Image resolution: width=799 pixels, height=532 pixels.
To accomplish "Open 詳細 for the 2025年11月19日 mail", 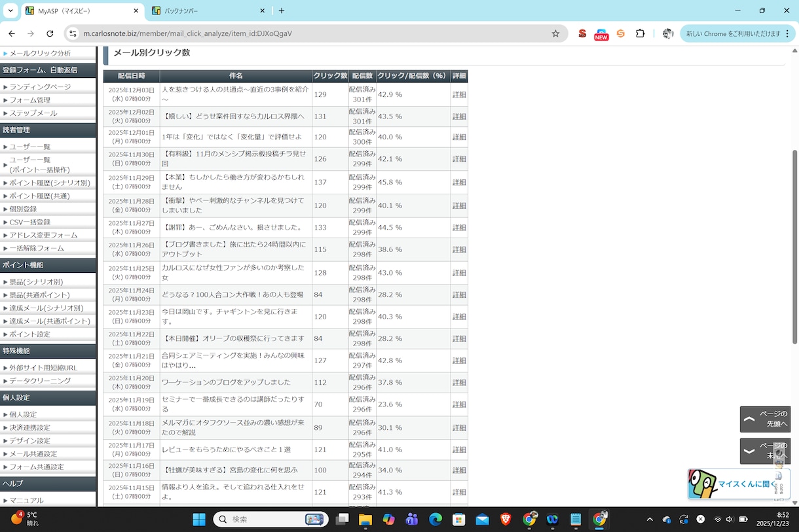I will pyautogui.click(x=459, y=404).
